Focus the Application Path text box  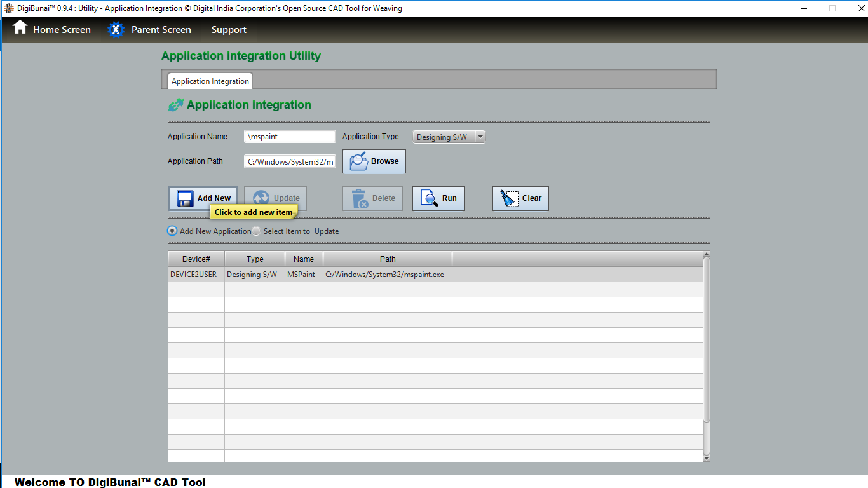pyautogui.click(x=290, y=162)
